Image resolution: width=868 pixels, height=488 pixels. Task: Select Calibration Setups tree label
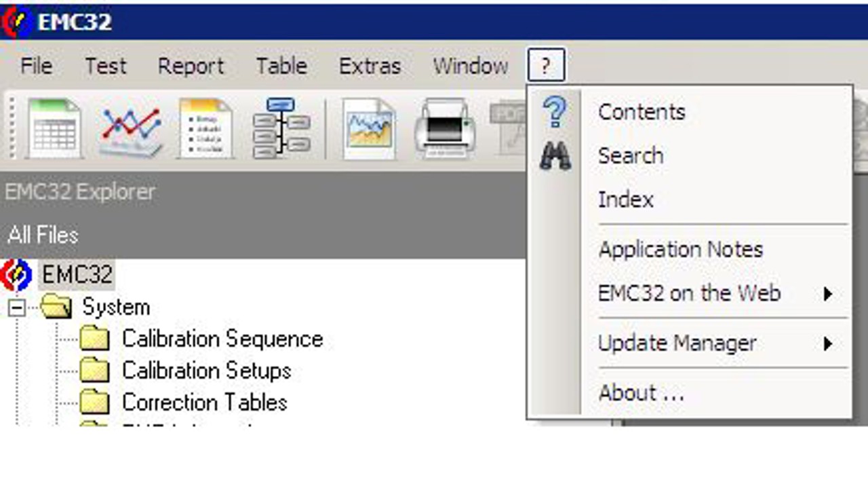[206, 371]
